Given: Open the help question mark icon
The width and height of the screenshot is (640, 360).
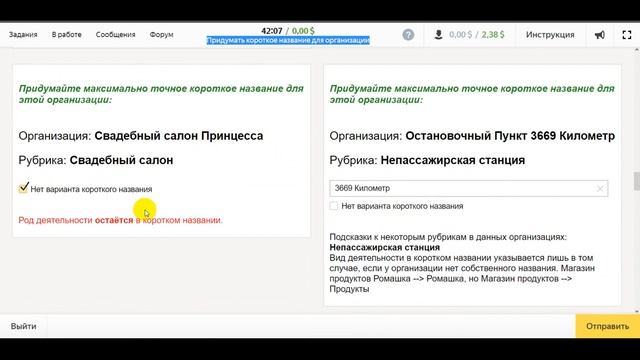Looking at the screenshot, I should (408, 35).
